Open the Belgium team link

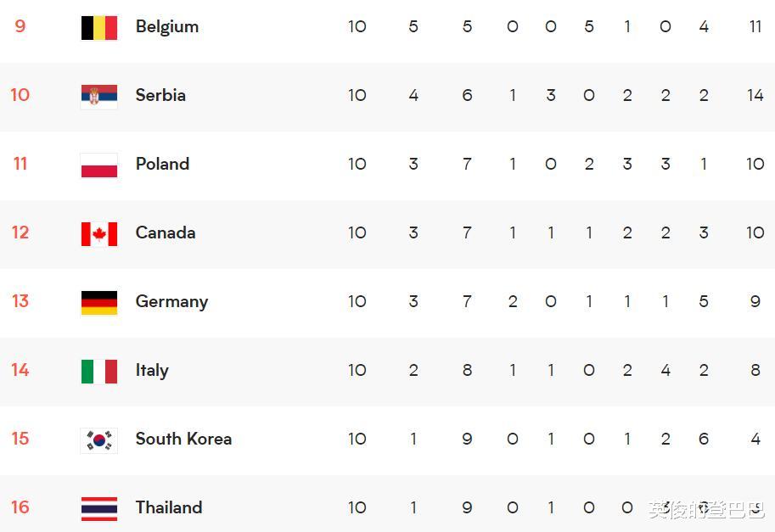[167, 26]
